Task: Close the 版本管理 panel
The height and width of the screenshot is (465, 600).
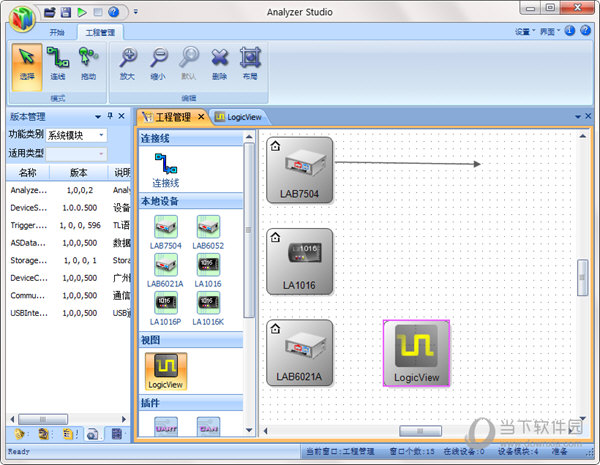Action: coord(121,116)
